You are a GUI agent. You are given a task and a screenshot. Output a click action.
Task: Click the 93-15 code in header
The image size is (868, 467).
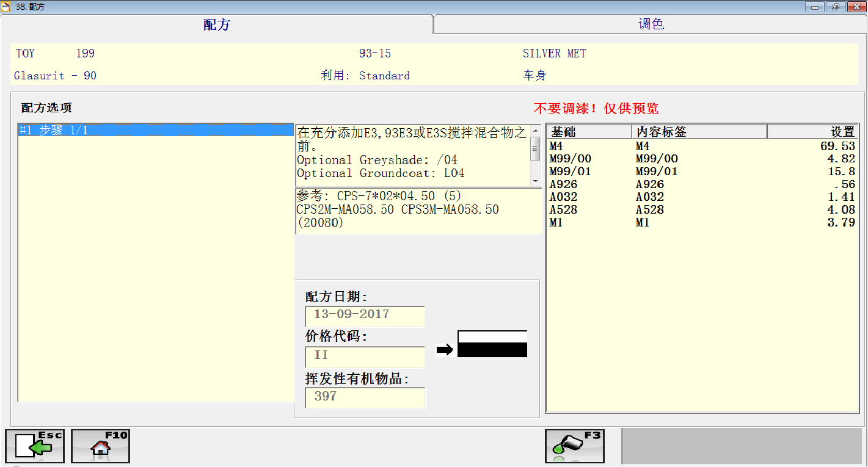(x=375, y=54)
